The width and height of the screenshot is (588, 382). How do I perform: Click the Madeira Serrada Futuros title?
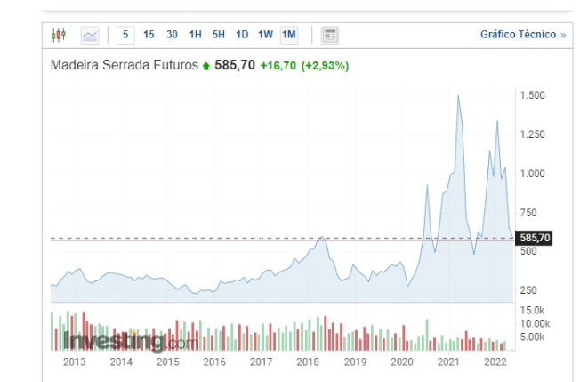(124, 66)
